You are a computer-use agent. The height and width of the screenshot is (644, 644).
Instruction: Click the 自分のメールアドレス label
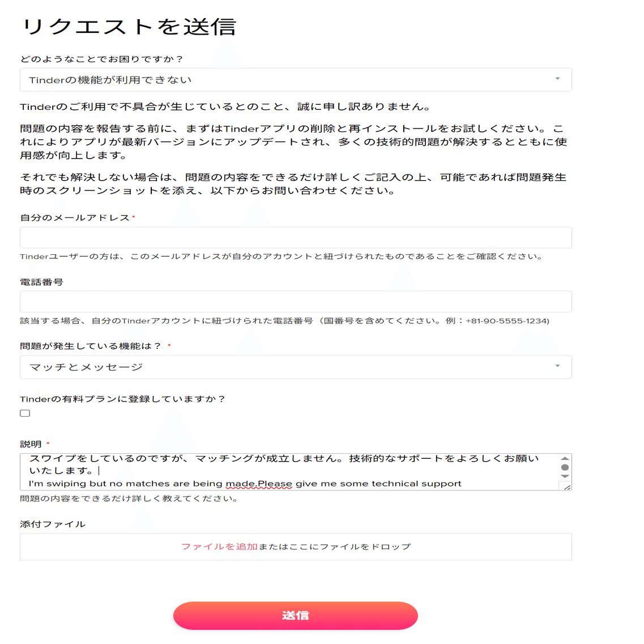point(75,217)
